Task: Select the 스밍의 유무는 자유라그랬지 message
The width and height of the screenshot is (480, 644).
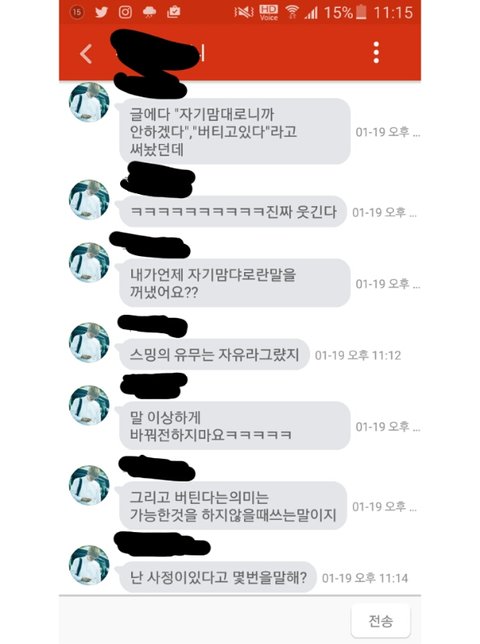Action: tap(214, 354)
